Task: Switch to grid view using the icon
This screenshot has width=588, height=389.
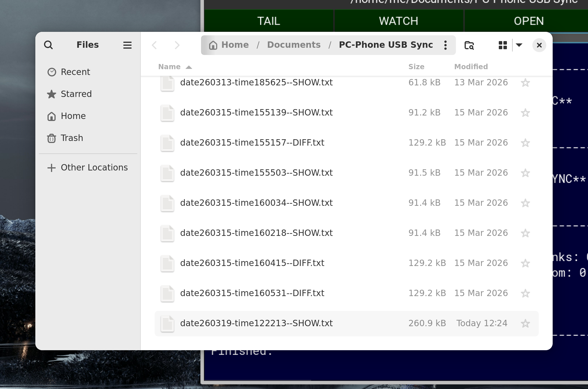Action: tap(503, 45)
